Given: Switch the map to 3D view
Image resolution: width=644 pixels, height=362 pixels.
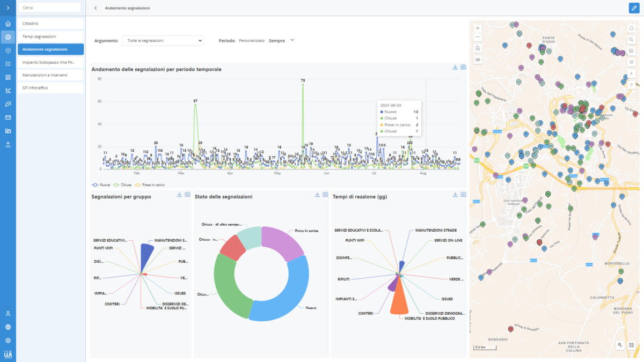Looking at the screenshot, I should (478, 60).
